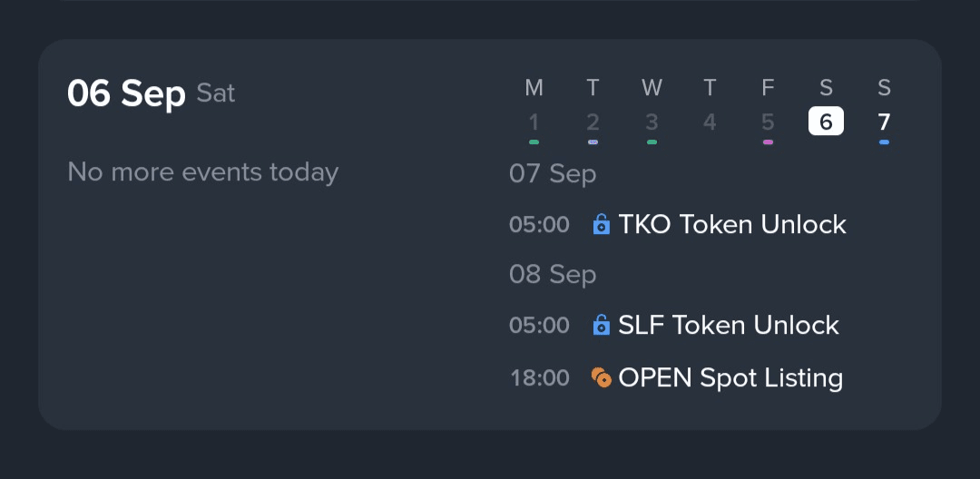The image size is (980, 479).
Task: Open the OPEN Spot Listing event
Action: 730,377
